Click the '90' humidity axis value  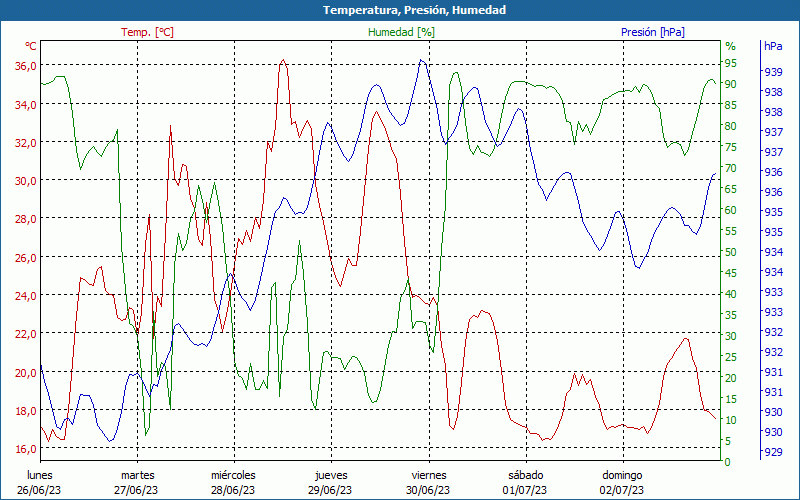click(731, 84)
